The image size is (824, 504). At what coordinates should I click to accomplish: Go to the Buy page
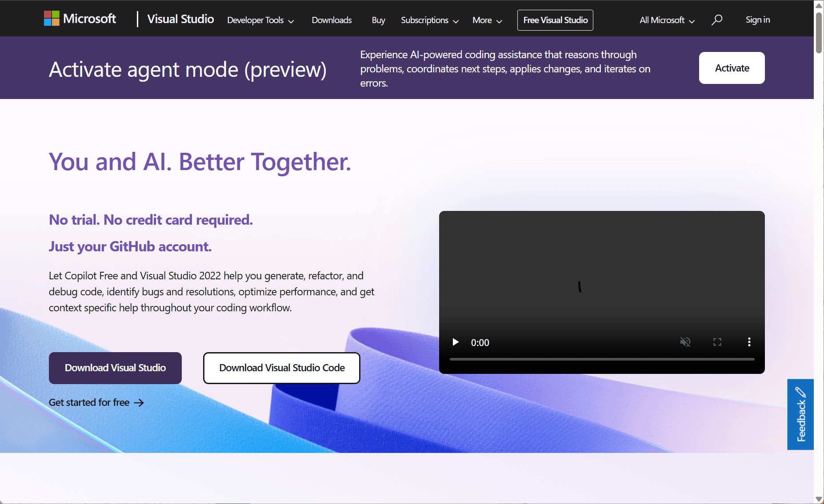(x=378, y=20)
